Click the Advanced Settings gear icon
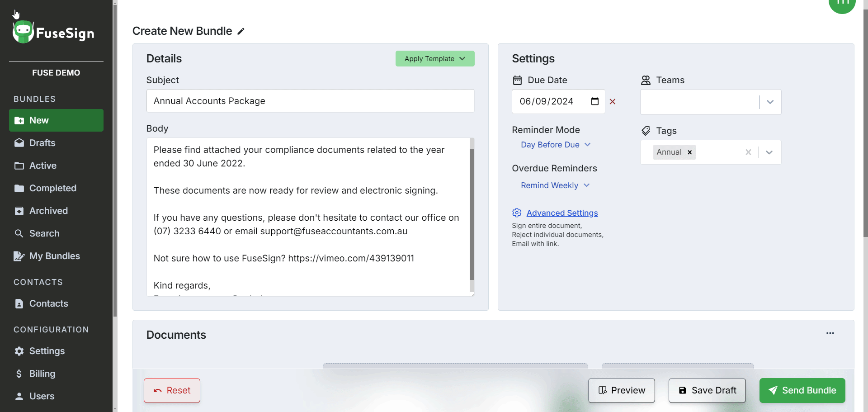Viewport: 868px width, 412px height. [517, 213]
